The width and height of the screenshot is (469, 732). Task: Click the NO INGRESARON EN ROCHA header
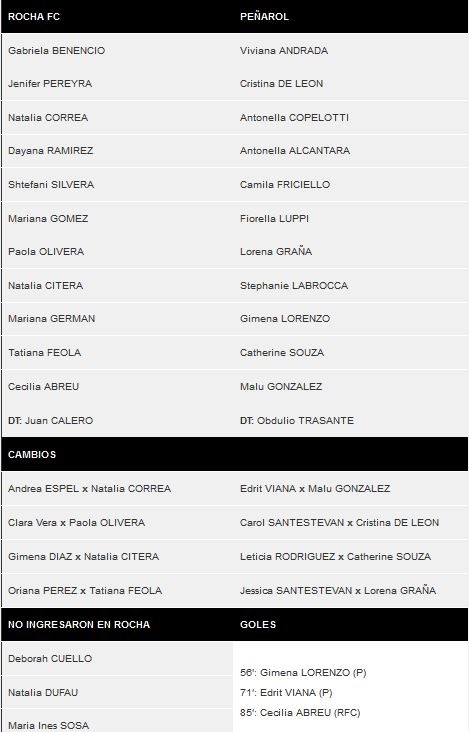point(79,625)
